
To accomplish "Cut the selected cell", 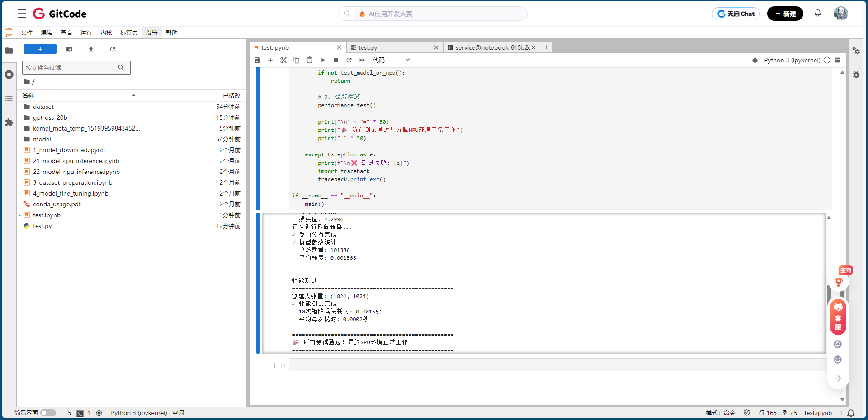I will click(x=283, y=60).
